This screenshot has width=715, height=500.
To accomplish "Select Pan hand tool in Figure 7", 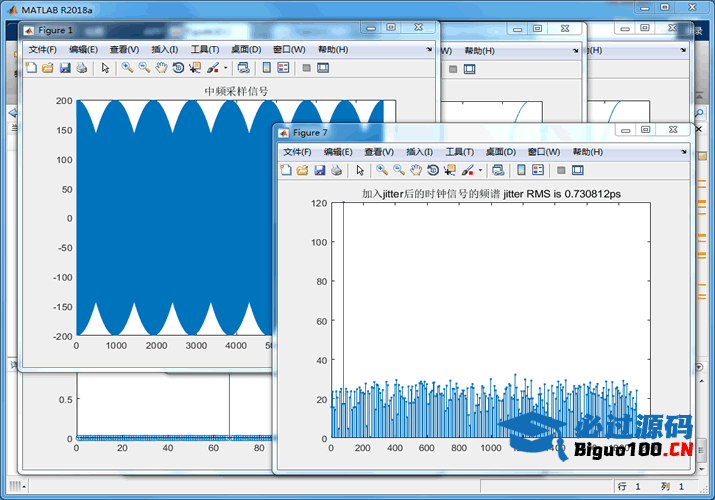I will pyautogui.click(x=416, y=170).
